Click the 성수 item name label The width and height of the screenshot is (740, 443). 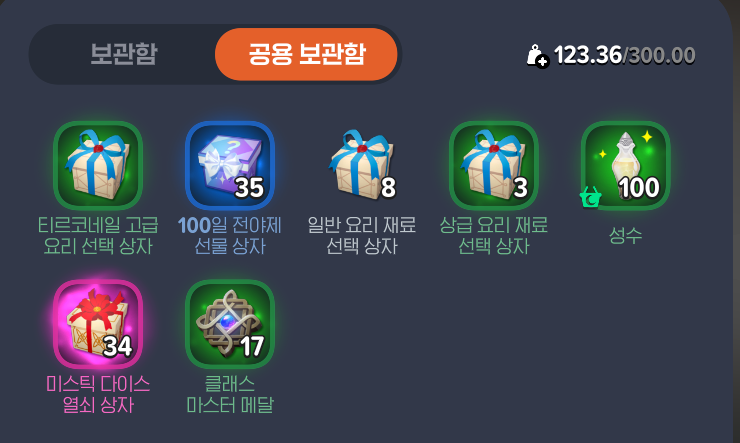625,235
